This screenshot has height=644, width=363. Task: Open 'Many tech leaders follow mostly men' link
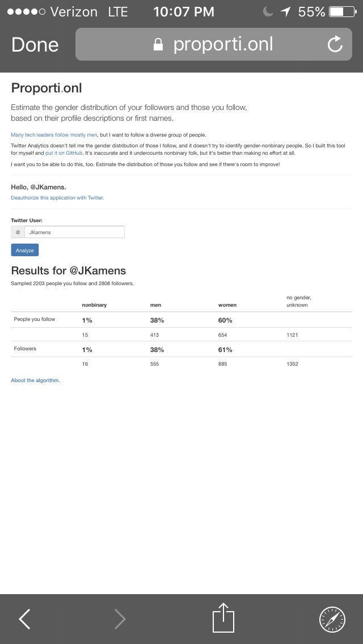(54, 135)
